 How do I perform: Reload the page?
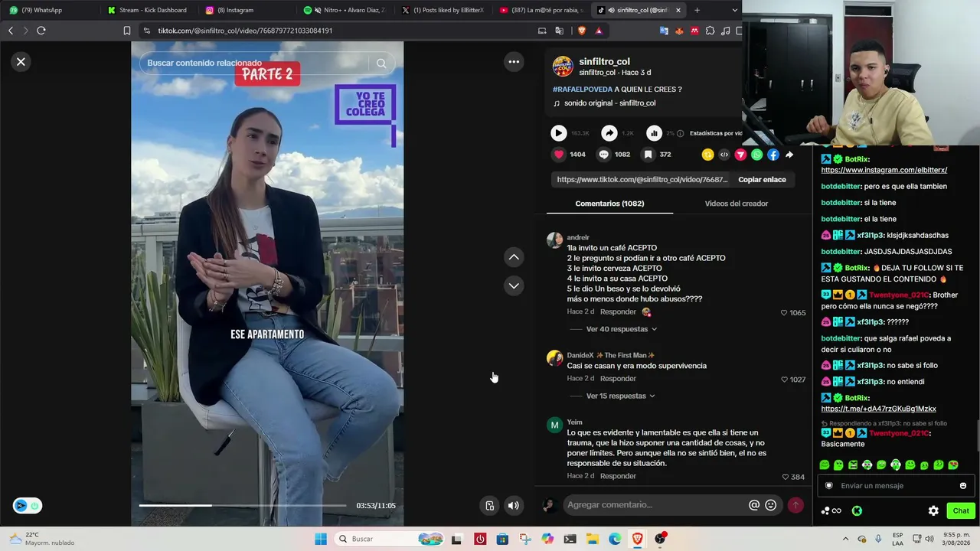point(41,31)
